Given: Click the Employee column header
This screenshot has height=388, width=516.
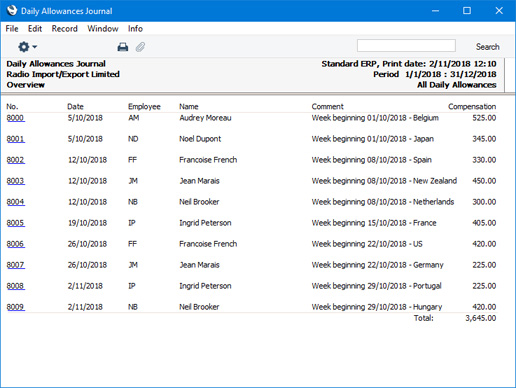Looking at the screenshot, I should 144,107.
